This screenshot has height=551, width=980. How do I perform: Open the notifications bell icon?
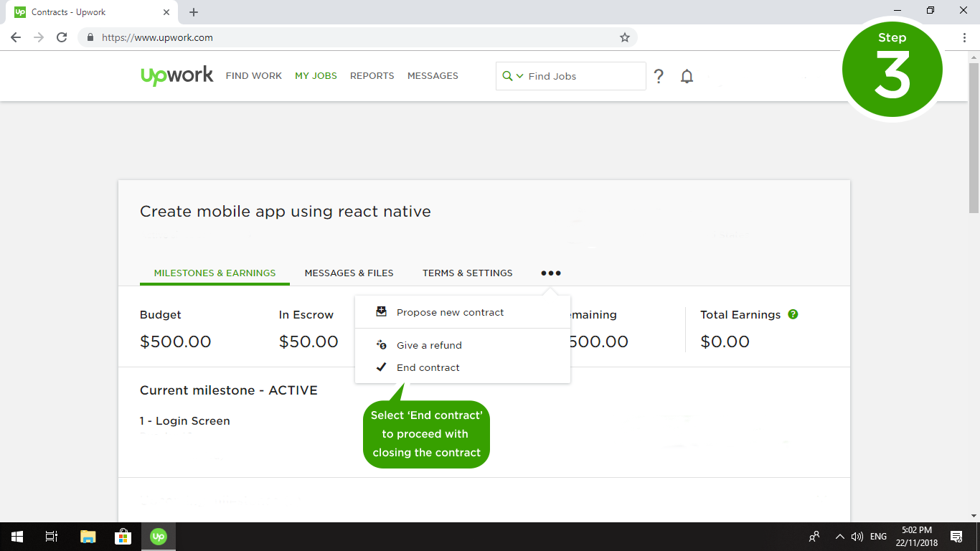pyautogui.click(x=687, y=76)
